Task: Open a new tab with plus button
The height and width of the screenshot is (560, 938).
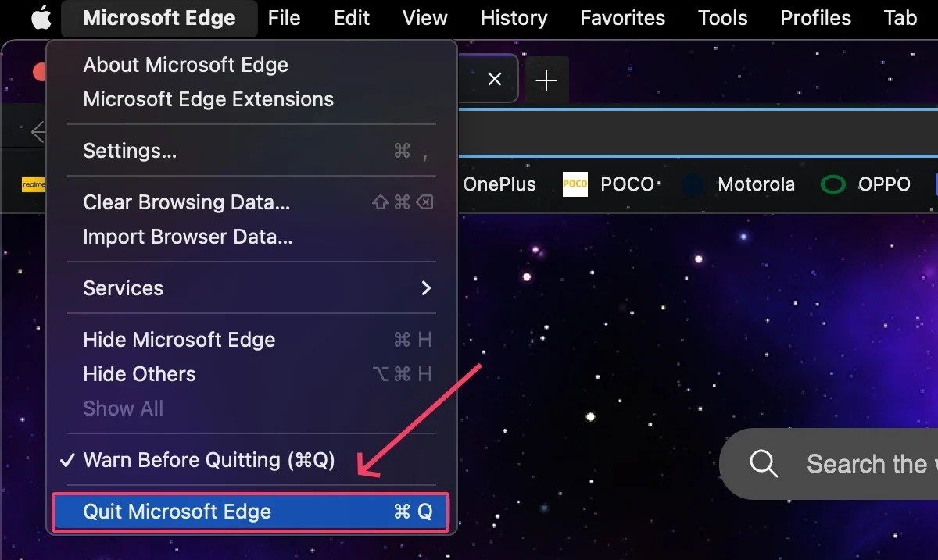Action: 546,80
